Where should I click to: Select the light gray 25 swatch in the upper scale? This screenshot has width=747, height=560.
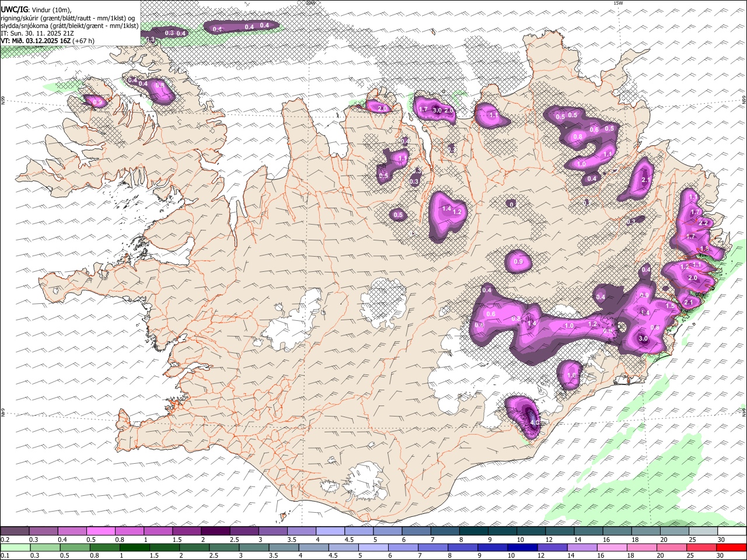[x=703, y=531]
